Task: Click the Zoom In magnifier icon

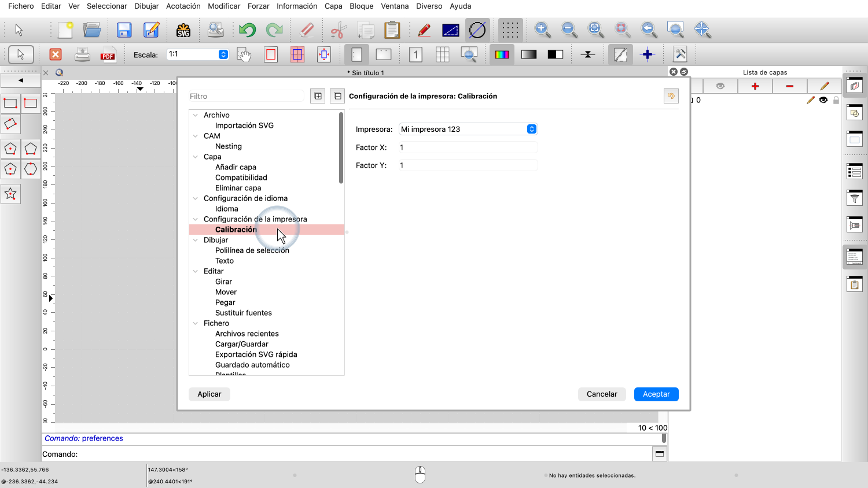Action: [x=542, y=29]
